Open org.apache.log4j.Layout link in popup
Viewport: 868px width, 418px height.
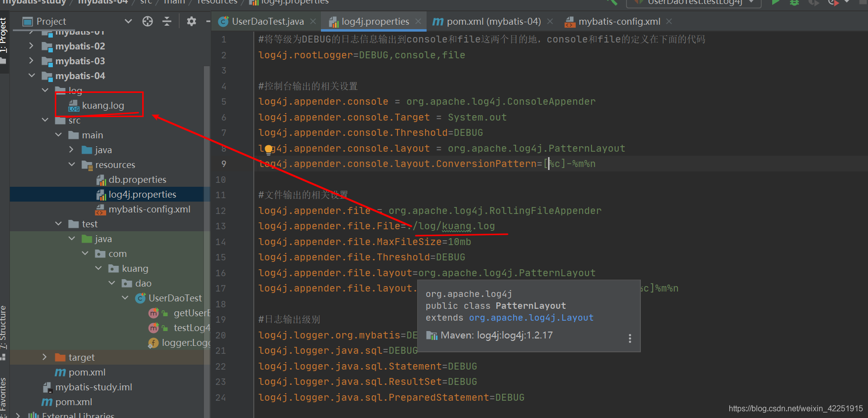(531, 318)
